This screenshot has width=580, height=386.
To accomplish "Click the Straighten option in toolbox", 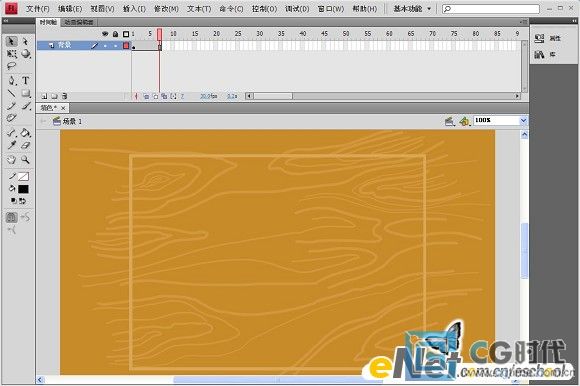I will coord(11,230).
